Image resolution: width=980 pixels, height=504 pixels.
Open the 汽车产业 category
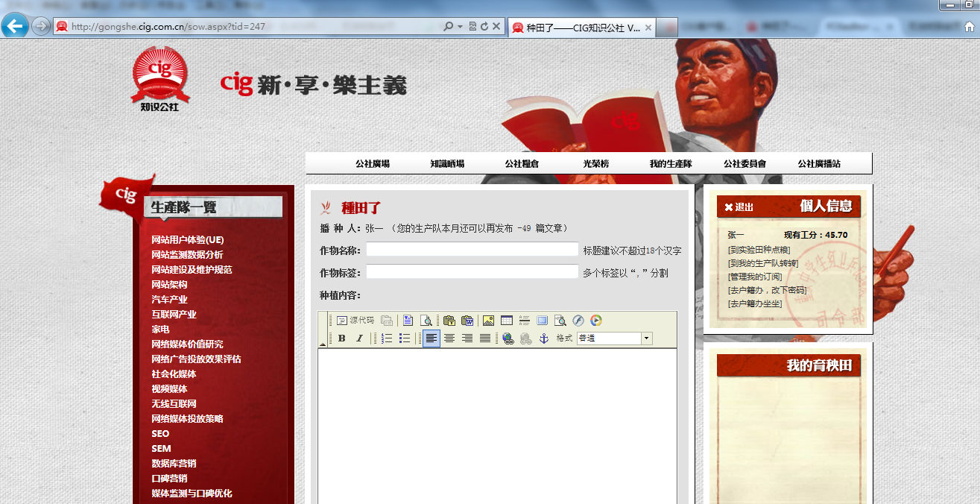[x=169, y=299]
